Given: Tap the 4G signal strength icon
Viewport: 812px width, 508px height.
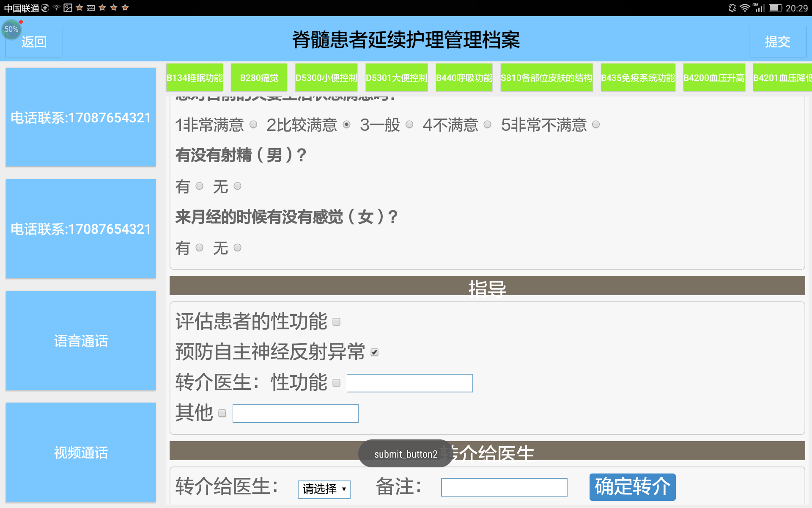Looking at the screenshot, I should 759,8.
